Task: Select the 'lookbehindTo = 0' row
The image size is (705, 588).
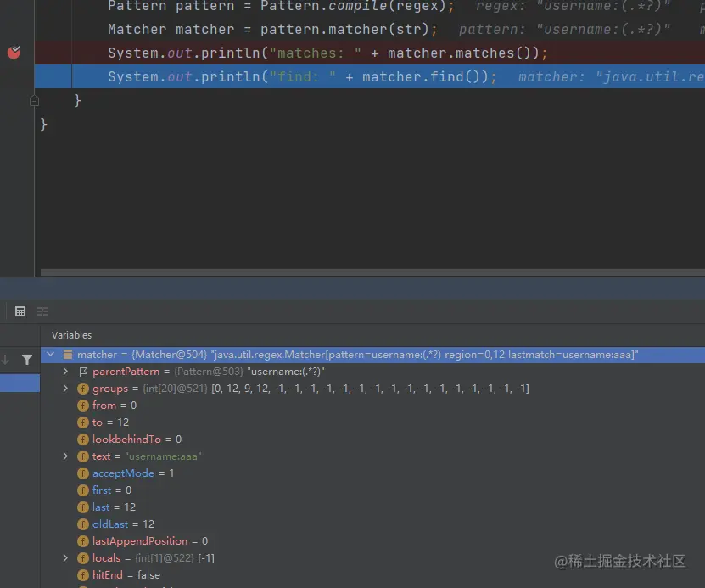Action: pos(372,440)
